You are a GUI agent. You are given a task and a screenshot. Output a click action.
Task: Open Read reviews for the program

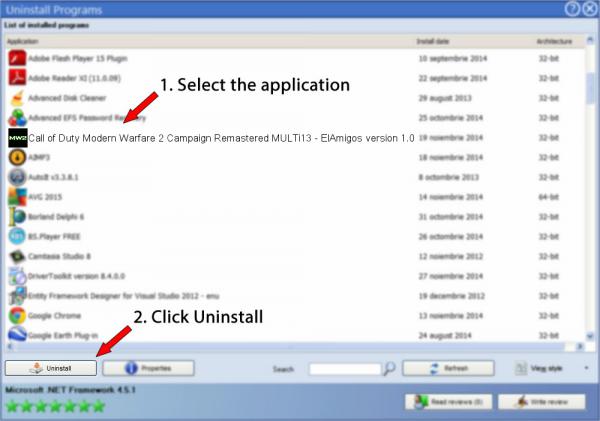point(448,402)
